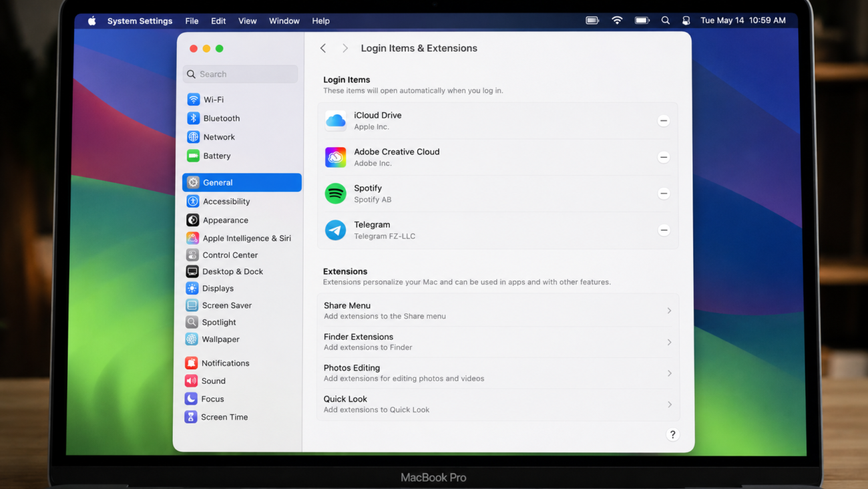Click the Telegram FZ-LLC developer text
This screenshot has height=489, width=868.
point(385,236)
